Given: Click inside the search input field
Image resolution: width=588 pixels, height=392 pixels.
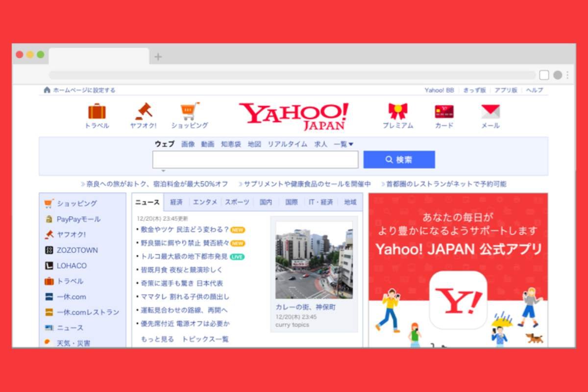Looking at the screenshot, I should tap(255, 159).
